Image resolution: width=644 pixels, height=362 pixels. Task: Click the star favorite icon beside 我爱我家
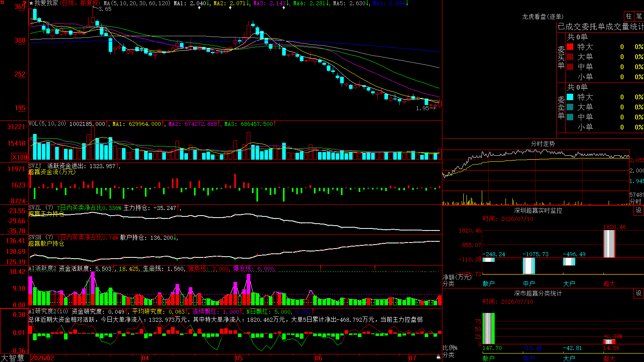31,3
